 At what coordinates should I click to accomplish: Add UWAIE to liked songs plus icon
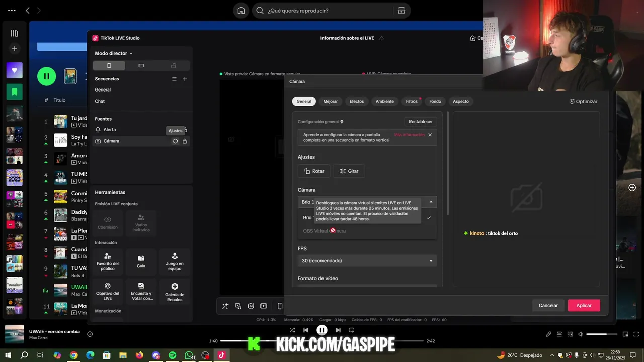click(x=90, y=334)
